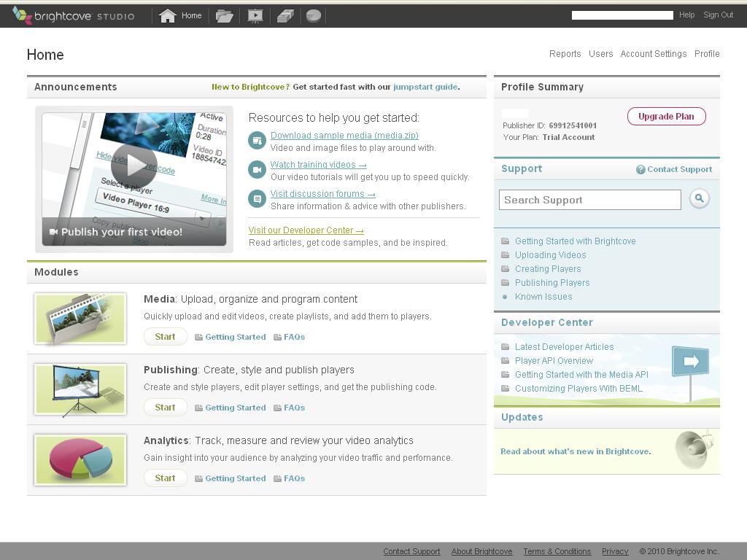
Task: Click Contact Support in the footer
Action: point(411,551)
